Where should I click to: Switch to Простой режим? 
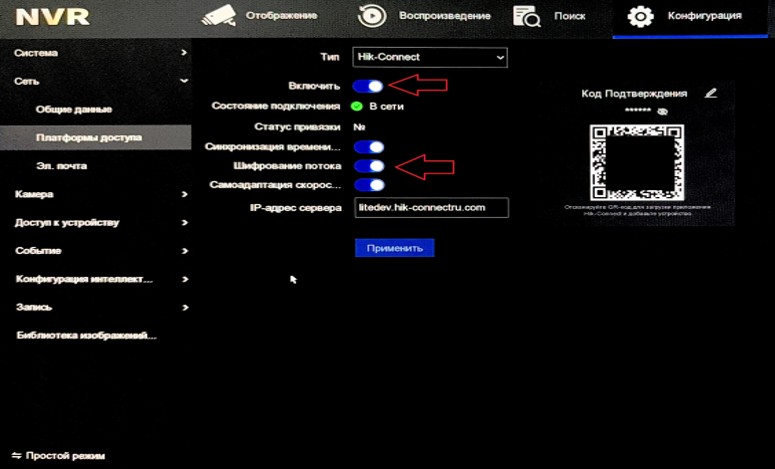coord(65,456)
